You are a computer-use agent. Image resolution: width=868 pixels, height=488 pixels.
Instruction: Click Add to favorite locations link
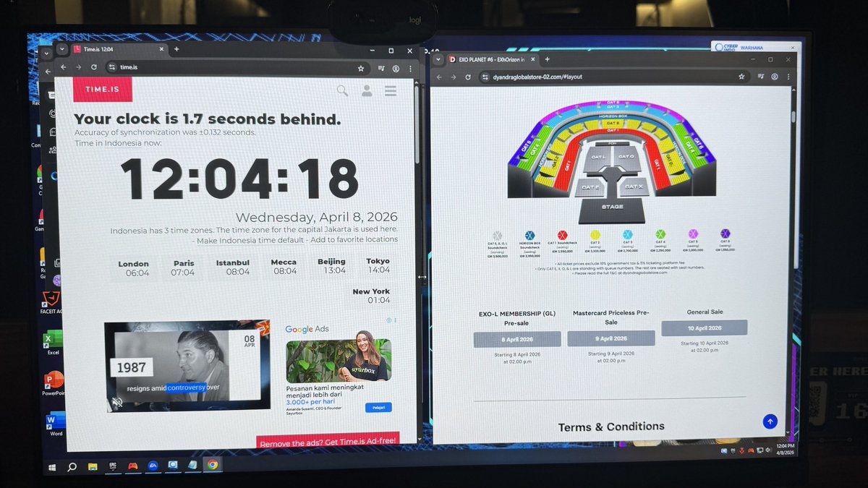(354, 239)
